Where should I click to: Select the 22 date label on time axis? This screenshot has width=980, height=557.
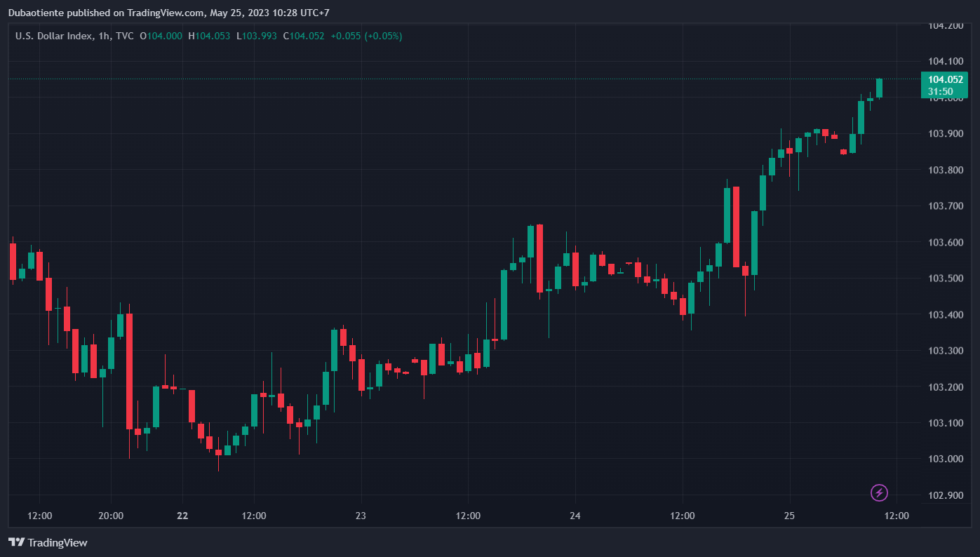tap(182, 516)
